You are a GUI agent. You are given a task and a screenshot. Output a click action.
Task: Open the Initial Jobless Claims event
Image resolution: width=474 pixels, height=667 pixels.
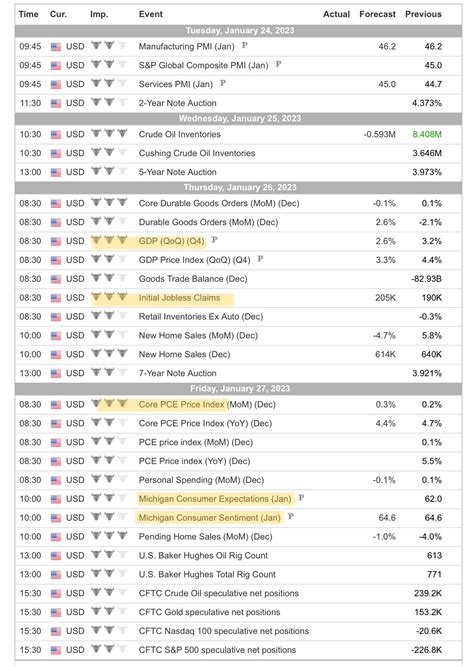(x=179, y=298)
